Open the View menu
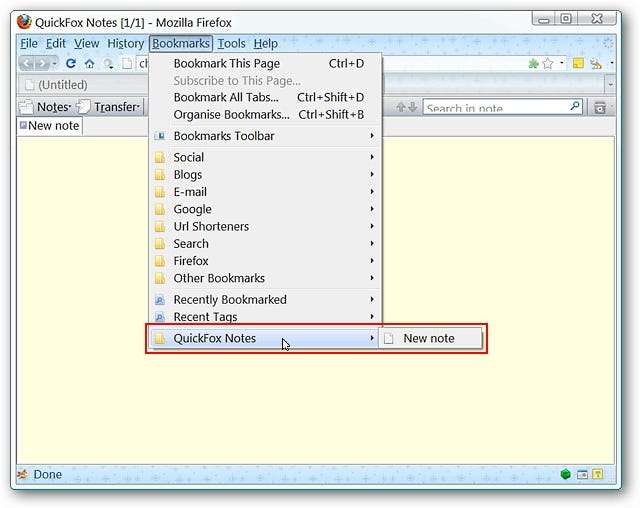The width and height of the screenshot is (640, 508). (x=87, y=43)
